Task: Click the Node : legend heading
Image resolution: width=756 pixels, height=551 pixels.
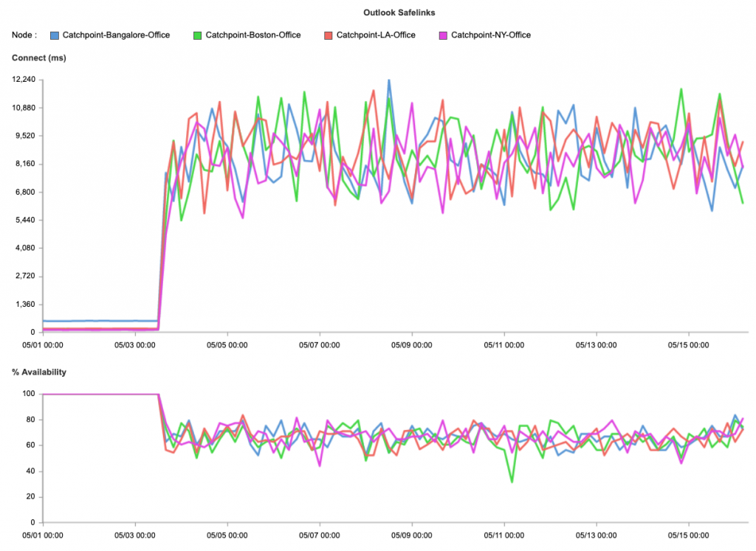Action: pyautogui.click(x=24, y=35)
